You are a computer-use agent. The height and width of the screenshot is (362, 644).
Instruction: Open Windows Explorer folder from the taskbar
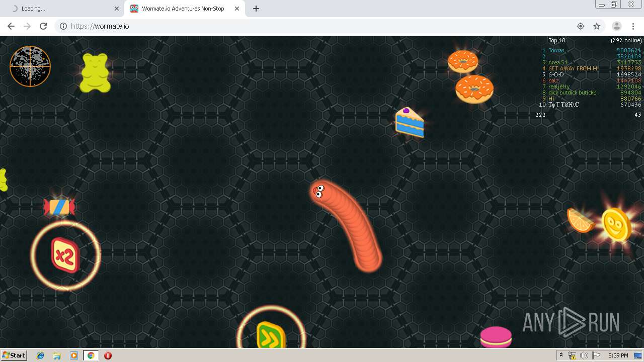coord(57,355)
